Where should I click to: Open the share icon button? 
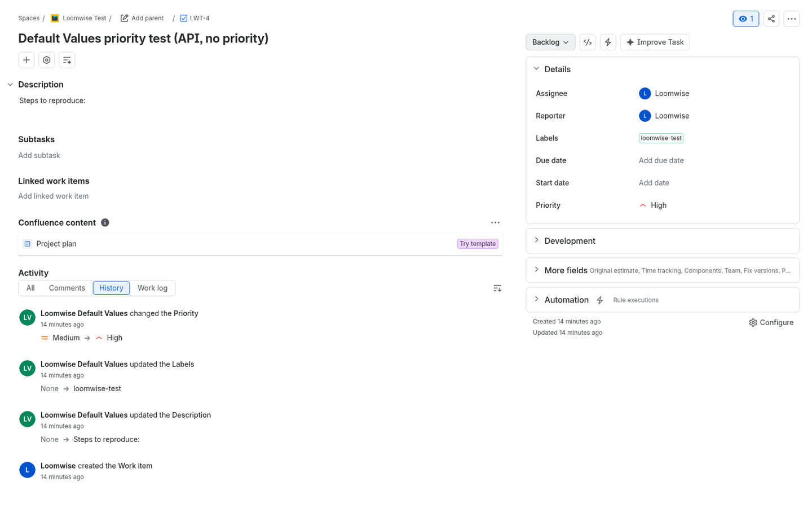771,19
